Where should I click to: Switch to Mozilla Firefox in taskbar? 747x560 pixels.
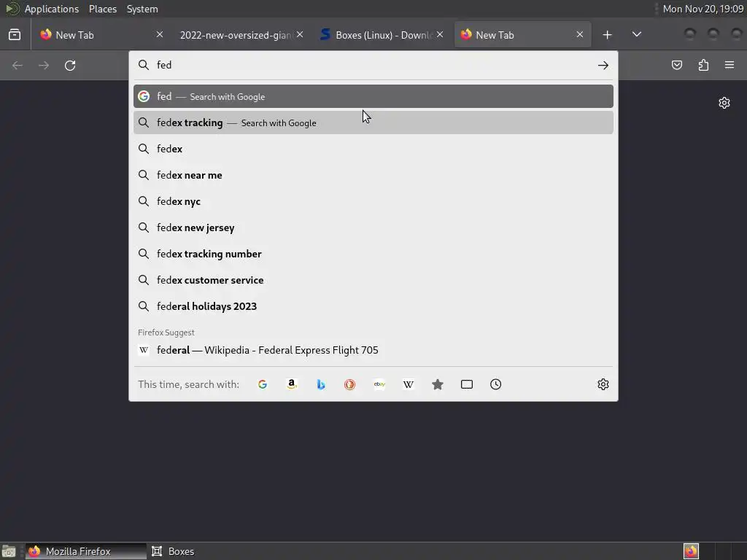click(86, 551)
